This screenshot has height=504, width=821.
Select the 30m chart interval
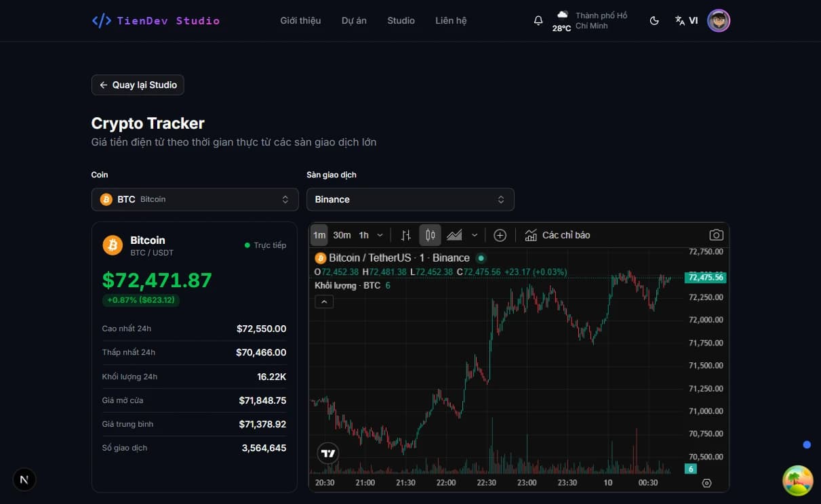(x=342, y=235)
